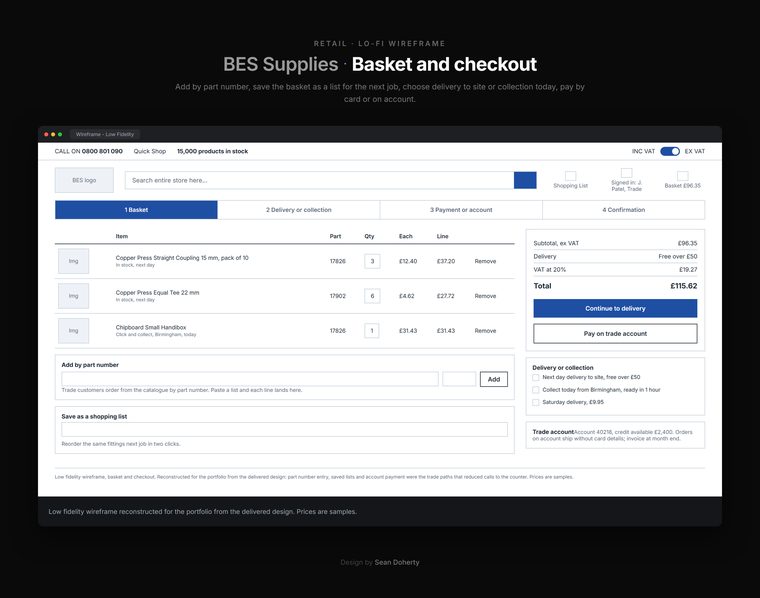Tick Next day delivery to site option

(x=536, y=378)
